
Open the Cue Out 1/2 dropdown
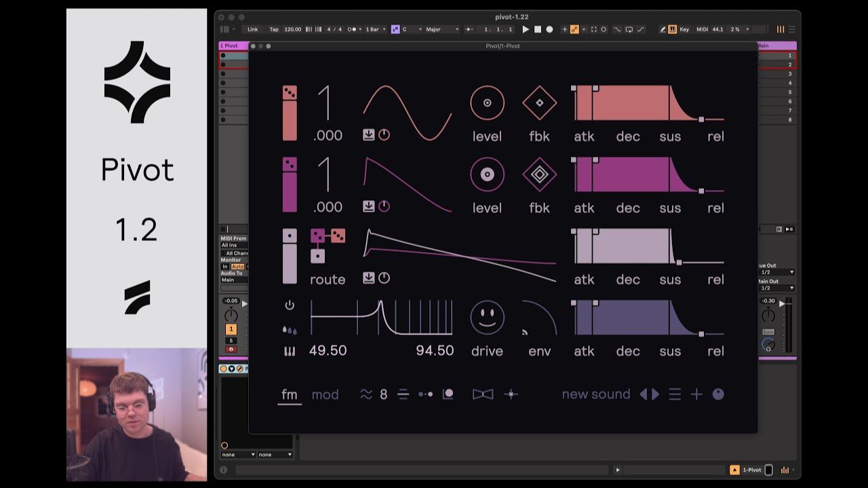pos(776,272)
